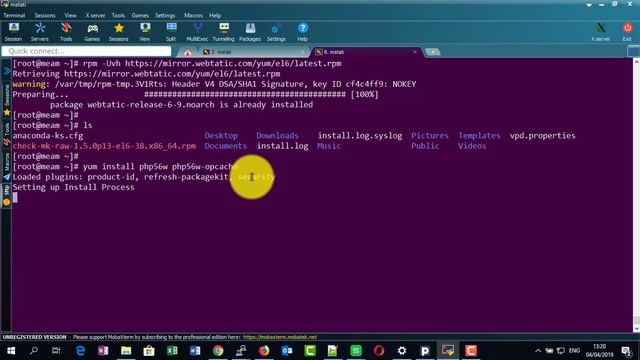Open the Sessions star toolbar icon
Screen dimensions: 640x360
click(x=118, y=32)
